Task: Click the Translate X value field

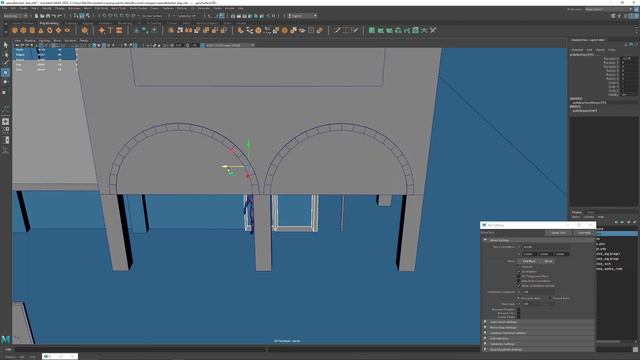Action: (x=629, y=59)
